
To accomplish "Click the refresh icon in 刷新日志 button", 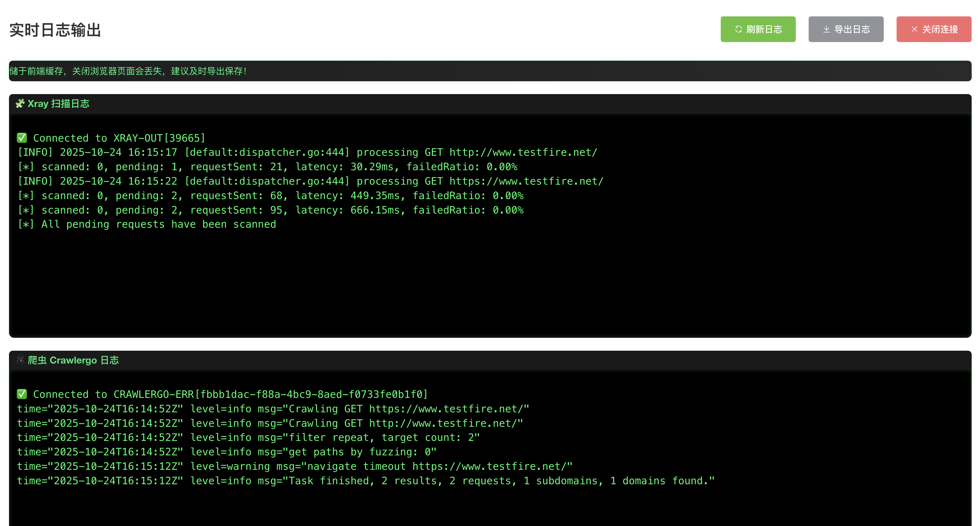I will coord(738,29).
